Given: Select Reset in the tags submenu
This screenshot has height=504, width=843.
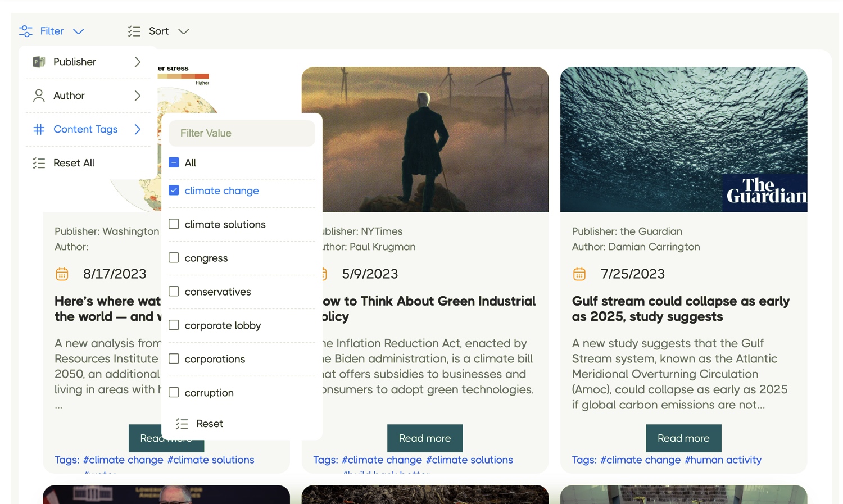Looking at the screenshot, I should click(x=209, y=424).
